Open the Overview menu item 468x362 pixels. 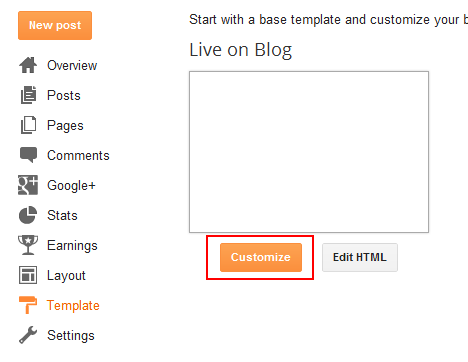click(x=72, y=65)
